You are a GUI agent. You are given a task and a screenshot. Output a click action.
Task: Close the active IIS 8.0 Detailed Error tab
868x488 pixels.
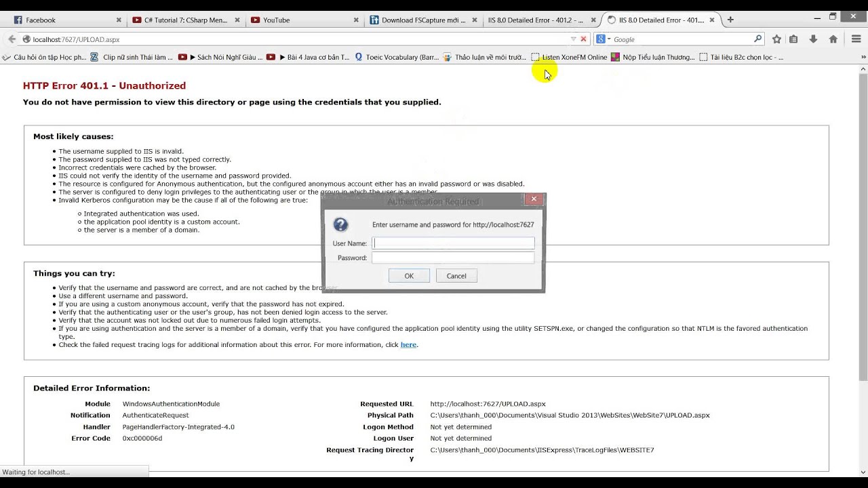pos(711,20)
